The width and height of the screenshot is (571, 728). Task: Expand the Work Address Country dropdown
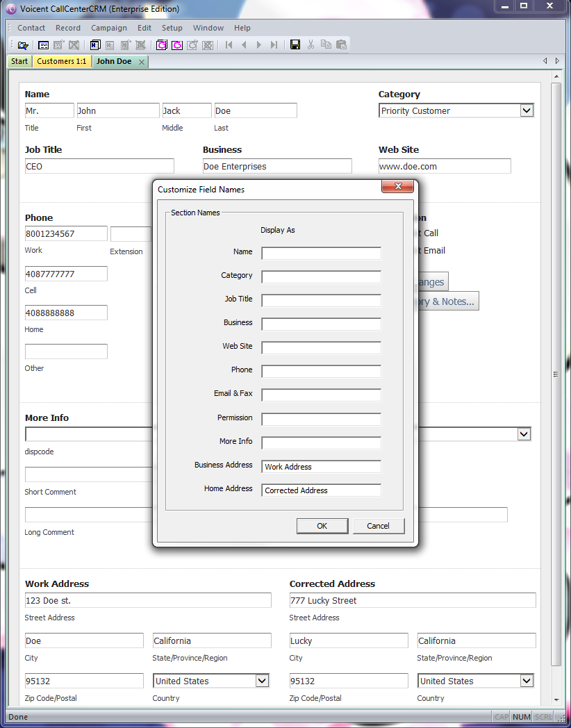coord(262,681)
